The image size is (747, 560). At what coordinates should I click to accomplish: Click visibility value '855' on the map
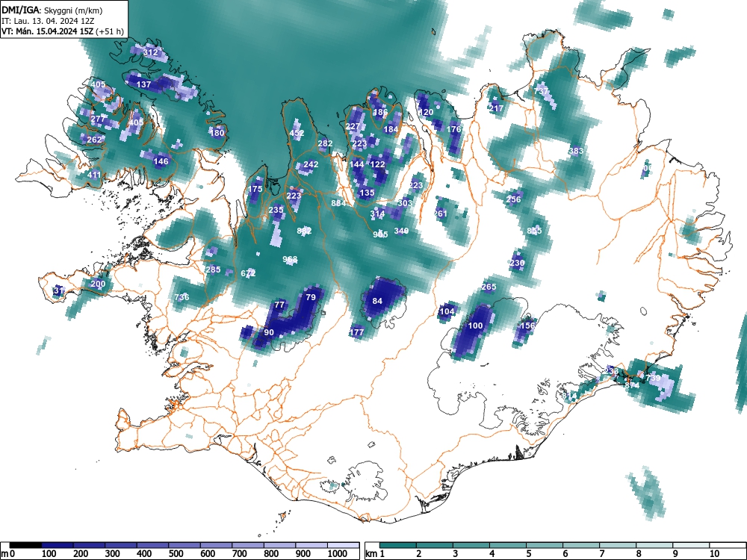click(x=535, y=231)
